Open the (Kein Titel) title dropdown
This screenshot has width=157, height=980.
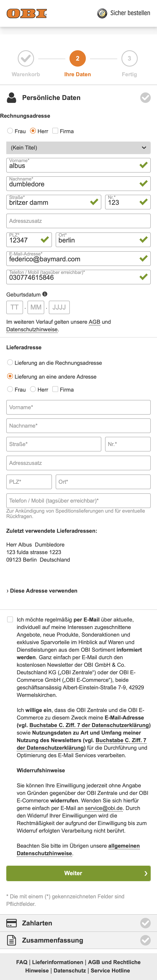tap(78, 148)
